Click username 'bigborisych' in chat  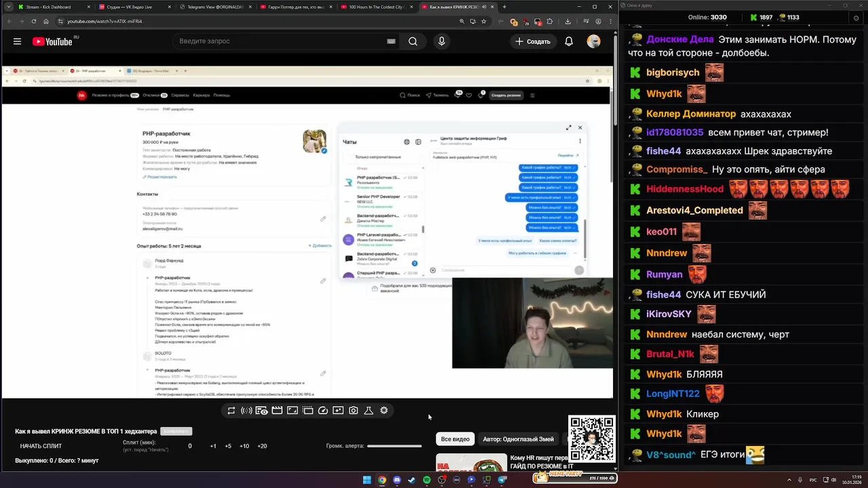[673, 73]
